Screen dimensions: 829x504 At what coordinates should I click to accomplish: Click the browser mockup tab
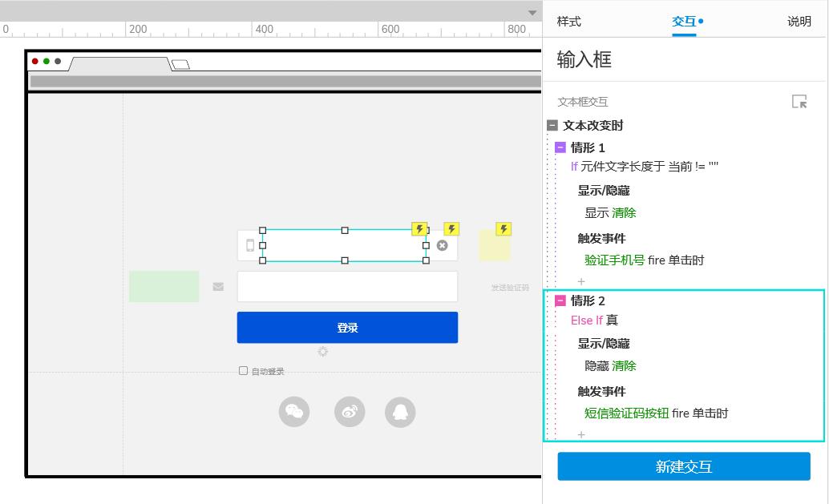[x=120, y=64]
